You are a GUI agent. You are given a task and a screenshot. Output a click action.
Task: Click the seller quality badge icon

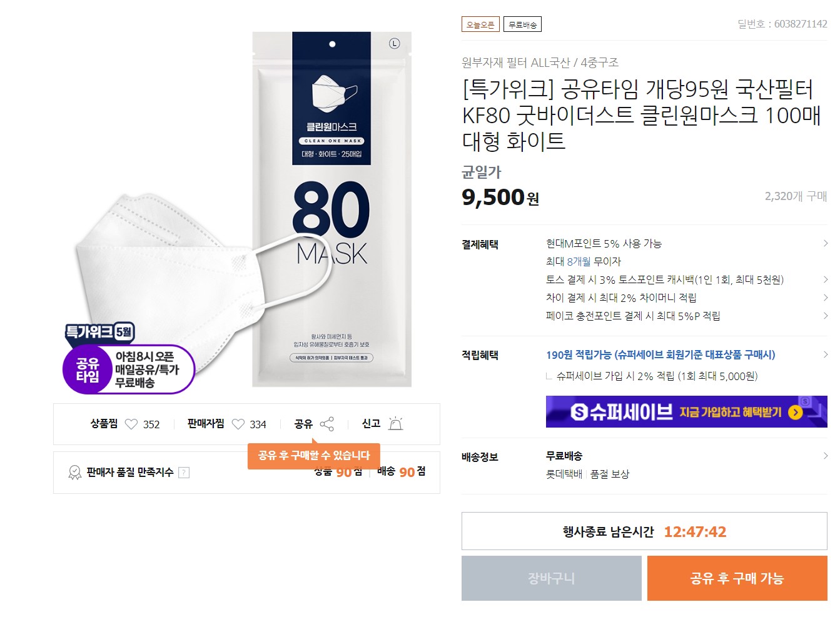[74, 472]
